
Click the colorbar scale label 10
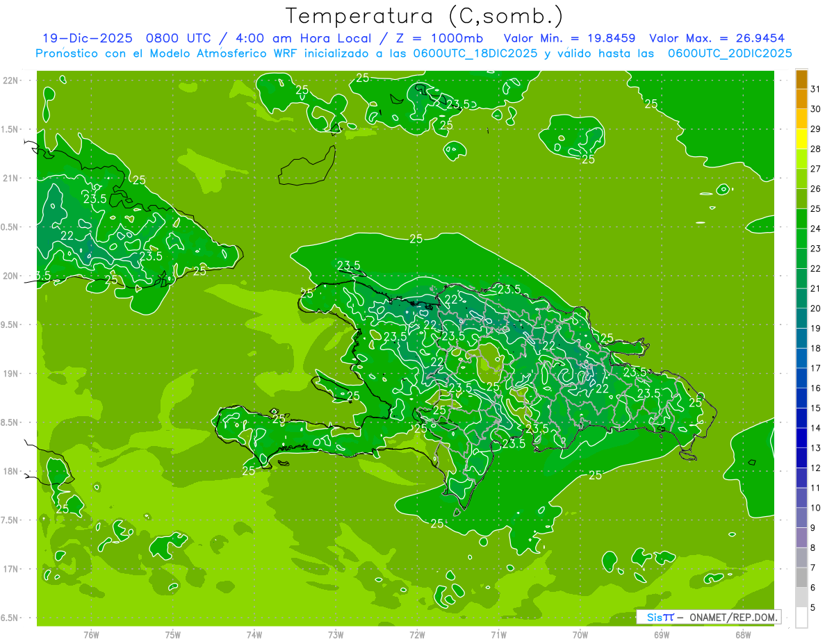816,508
